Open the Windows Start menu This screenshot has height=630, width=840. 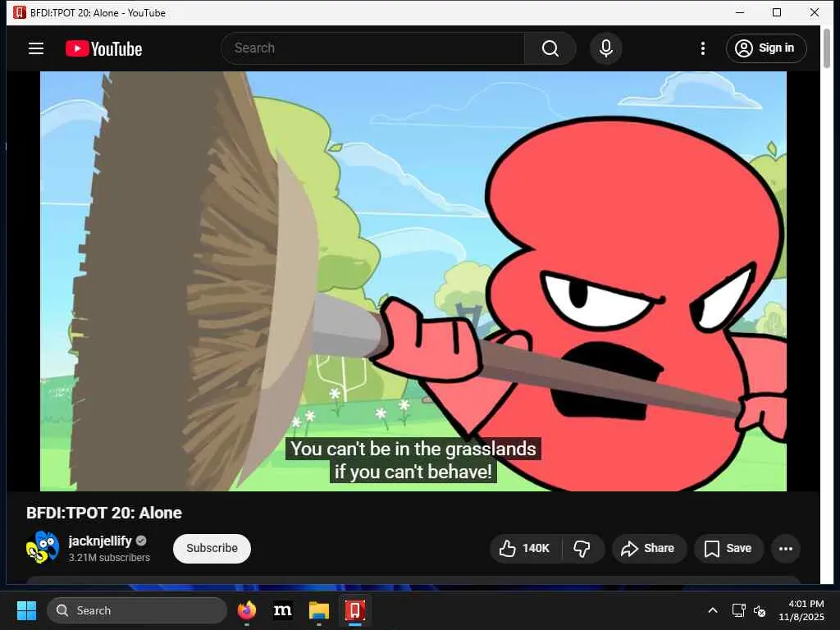coord(26,610)
